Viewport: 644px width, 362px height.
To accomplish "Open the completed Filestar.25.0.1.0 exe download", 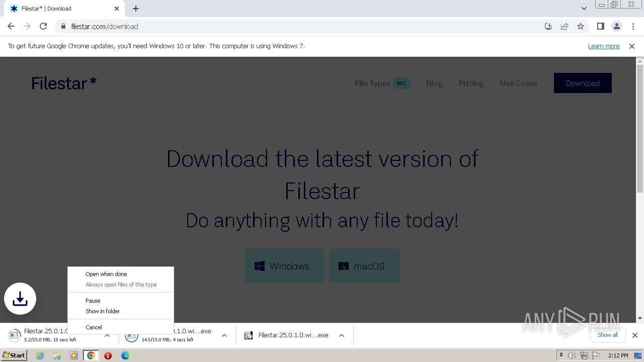I will (x=293, y=335).
